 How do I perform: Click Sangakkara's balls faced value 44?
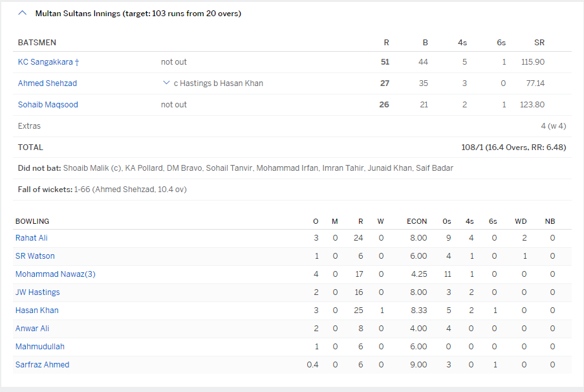[424, 62]
